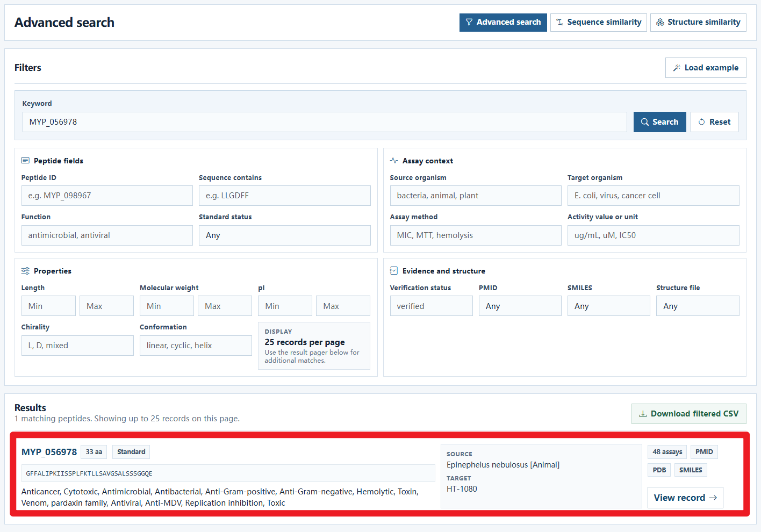Set the Length Max field
Viewport: 761px width, 532px height.
(106, 306)
